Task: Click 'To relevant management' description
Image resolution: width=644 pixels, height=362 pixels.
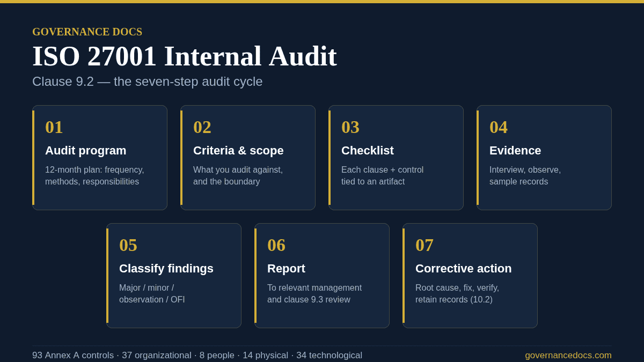Action: pos(314,294)
